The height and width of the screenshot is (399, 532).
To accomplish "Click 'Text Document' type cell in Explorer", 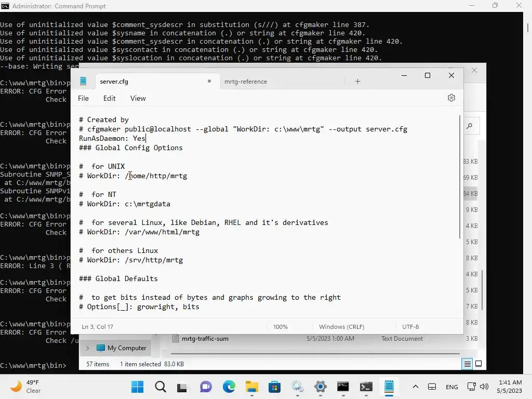I will click(x=402, y=339).
